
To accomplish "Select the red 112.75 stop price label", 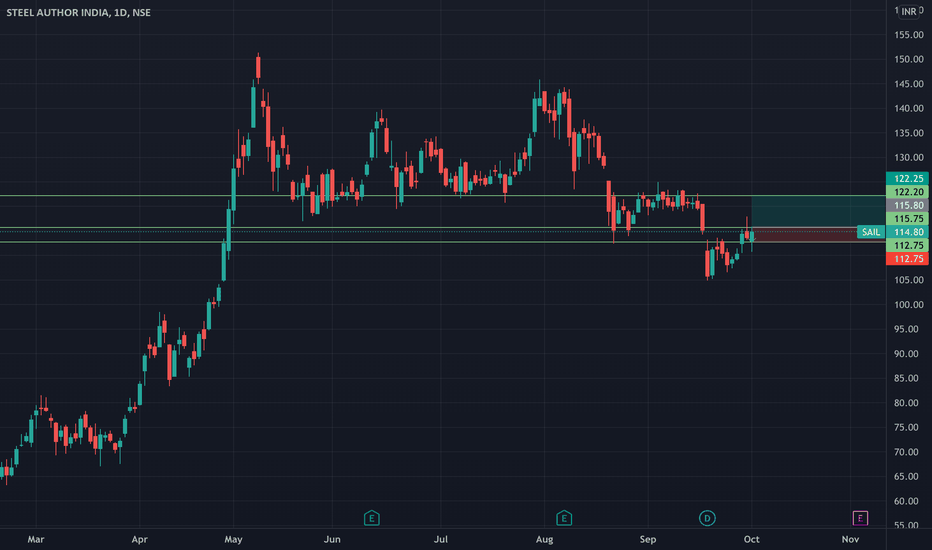I will [x=907, y=259].
